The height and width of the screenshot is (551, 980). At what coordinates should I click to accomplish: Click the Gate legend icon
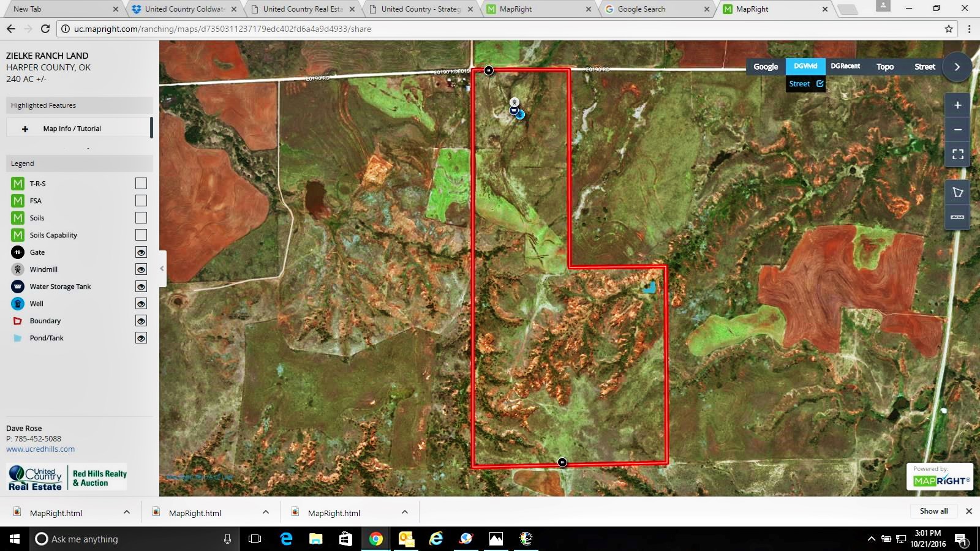coord(18,252)
